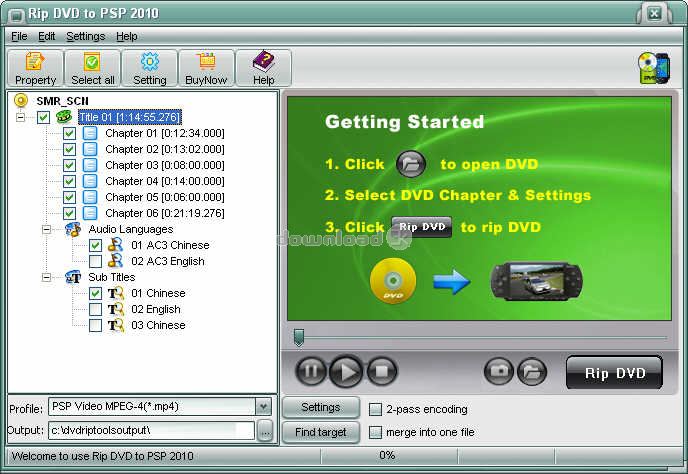Select Chapter 06 [0:21:19.276] row text
This screenshot has height=474, width=688.
pyautogui.click(x=165, y=213)
